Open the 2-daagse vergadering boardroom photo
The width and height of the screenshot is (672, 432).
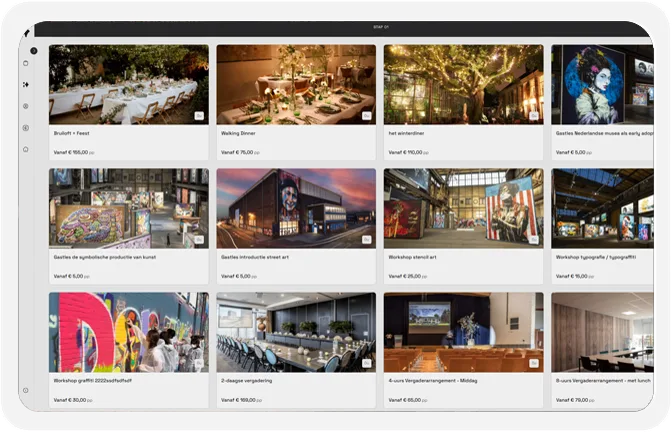tap(296, 332)
